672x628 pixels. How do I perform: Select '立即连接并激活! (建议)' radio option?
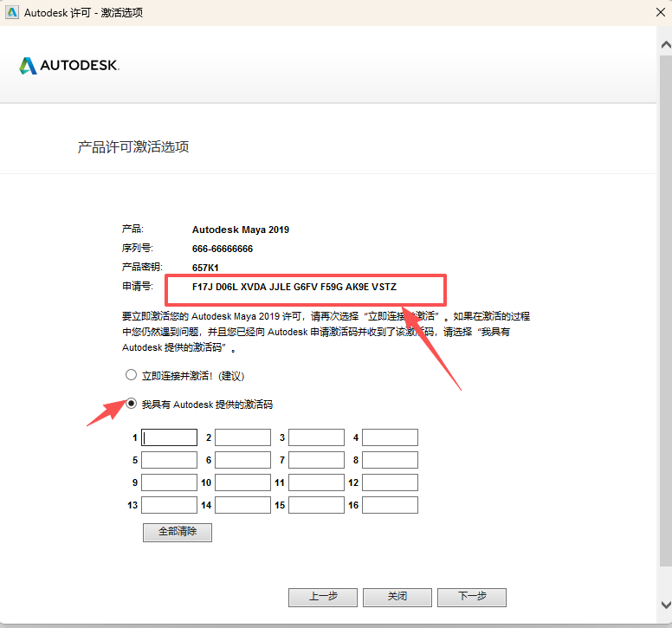click(131, 375)
